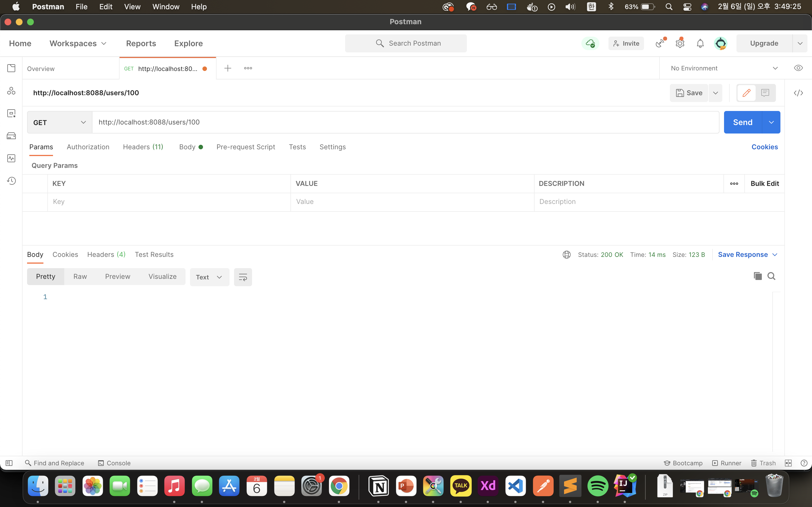Screen dimensions: 812x507
Task: Toggle line wrap in response
Action: click(242, 277)
